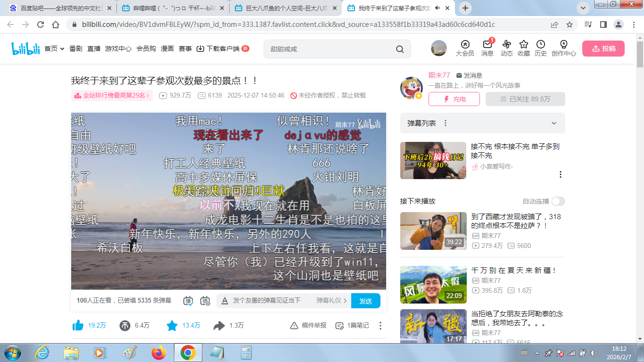
Task: Switch to the 百度贴吧 browser tab
Action: pyautogui.click(x=59, y=8)
